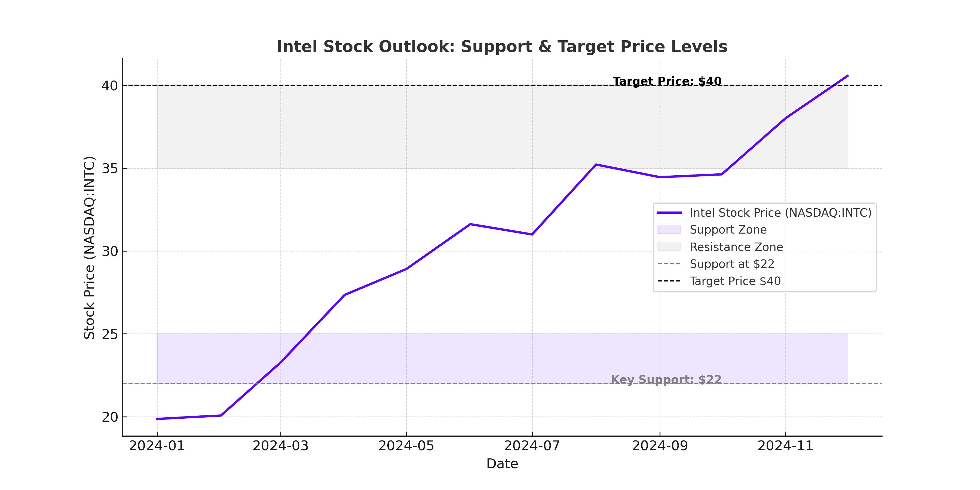
Task: Click the x-axis label 2024-01
Action: click(157, 445)
